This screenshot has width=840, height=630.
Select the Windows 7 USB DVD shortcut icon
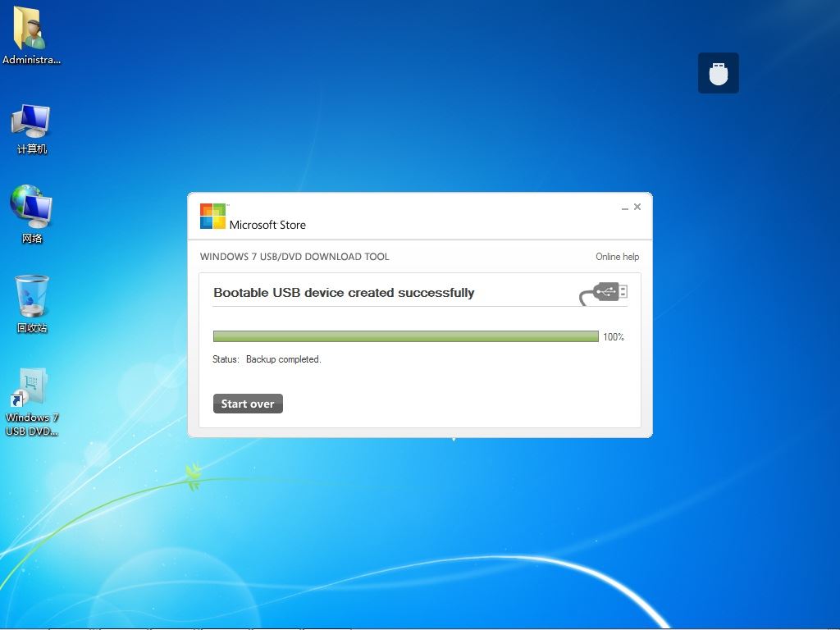click(32, 402)
